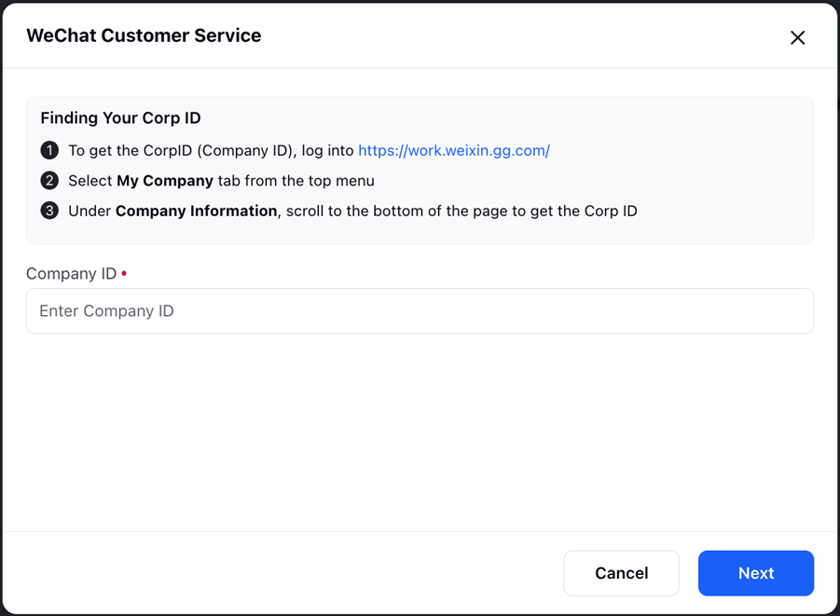
Task: Click the Company ID field label
Action: (x=71, y=274)
